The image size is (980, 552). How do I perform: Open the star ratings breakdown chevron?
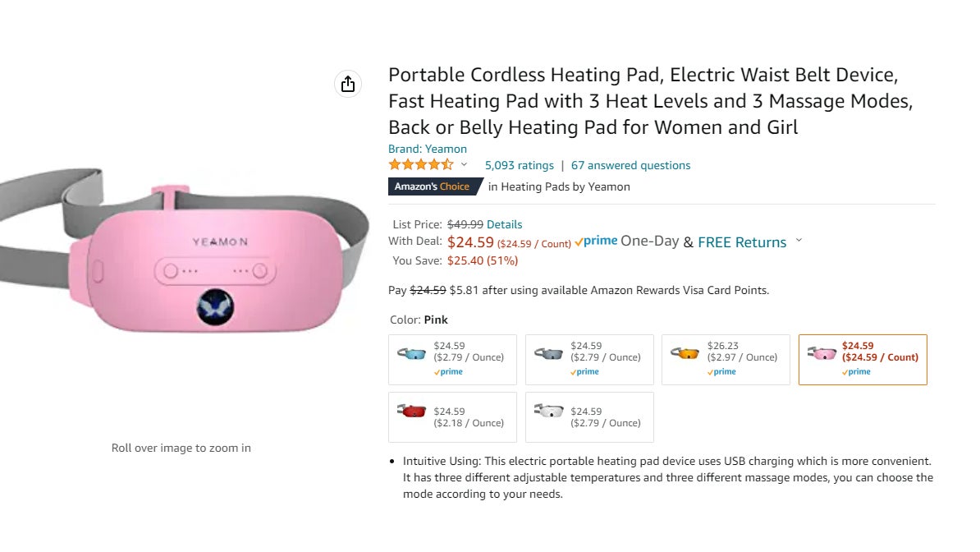coord(463,165)
